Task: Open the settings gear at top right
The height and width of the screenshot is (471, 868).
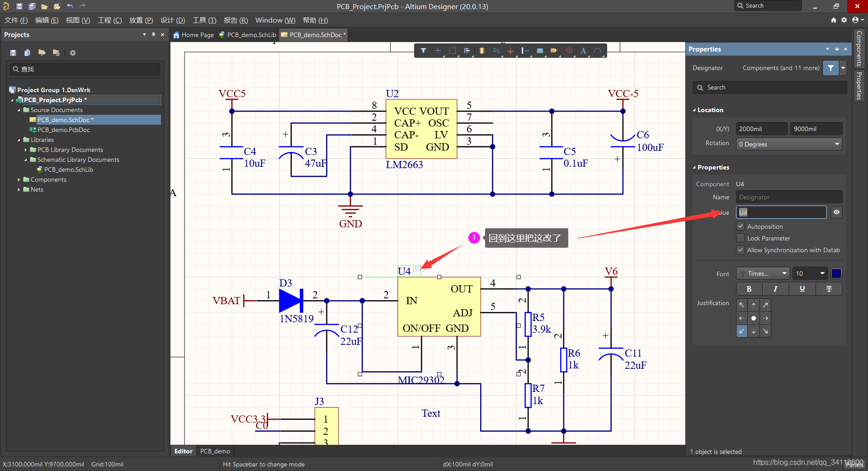Action: [x=844, y=20]
